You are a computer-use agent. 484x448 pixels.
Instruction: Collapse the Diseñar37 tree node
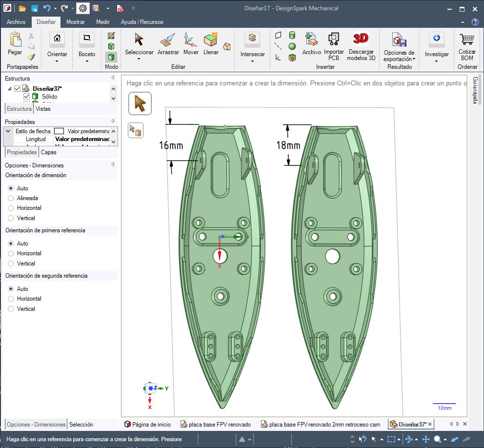(9, 89)
